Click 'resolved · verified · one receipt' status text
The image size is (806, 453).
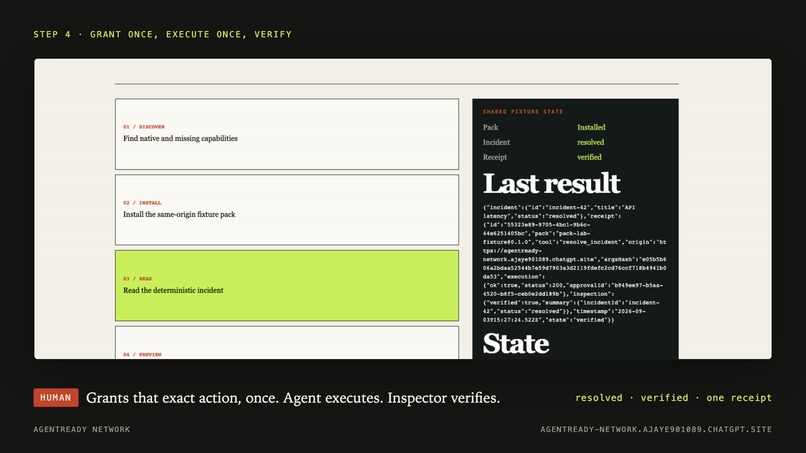tap(673, 397)
